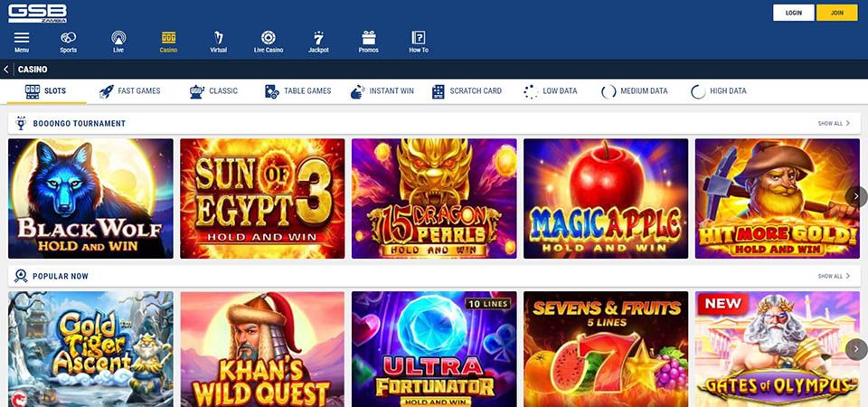Open the Promos gift icon
The height and width of the screenshot is (407, 868).
point(369,38)
